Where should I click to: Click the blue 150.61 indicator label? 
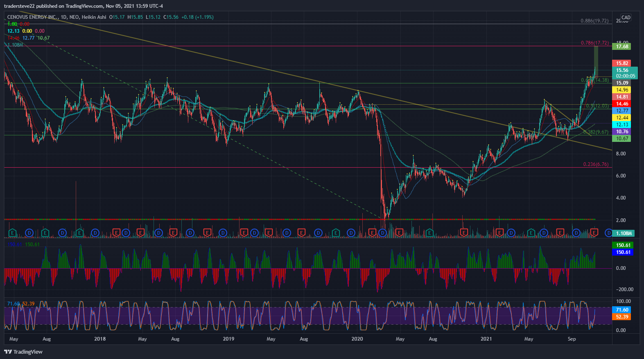click(623, 252)
